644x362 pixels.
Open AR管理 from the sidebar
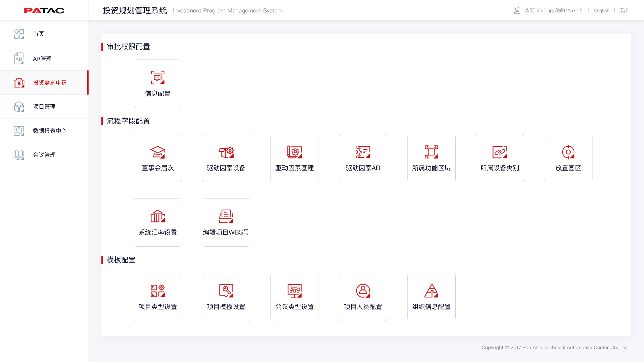tap(42, 59)
